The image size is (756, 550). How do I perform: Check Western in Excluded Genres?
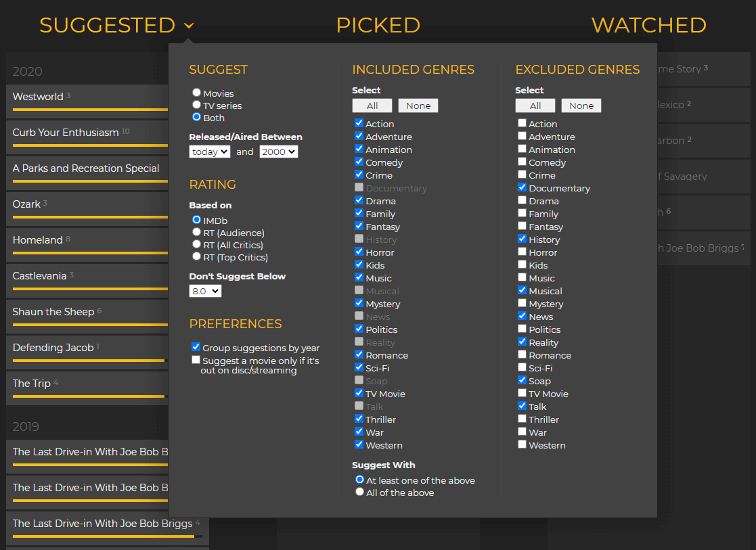(522, 444)
